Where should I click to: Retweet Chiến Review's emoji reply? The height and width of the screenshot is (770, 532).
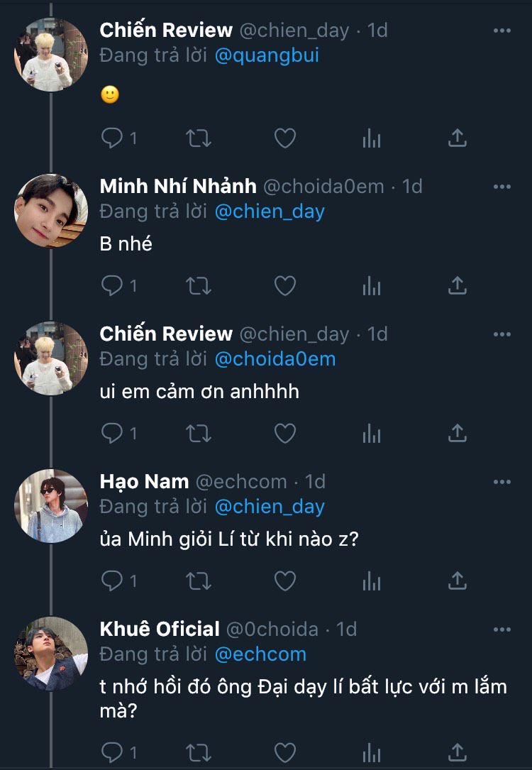coord(199,138)
